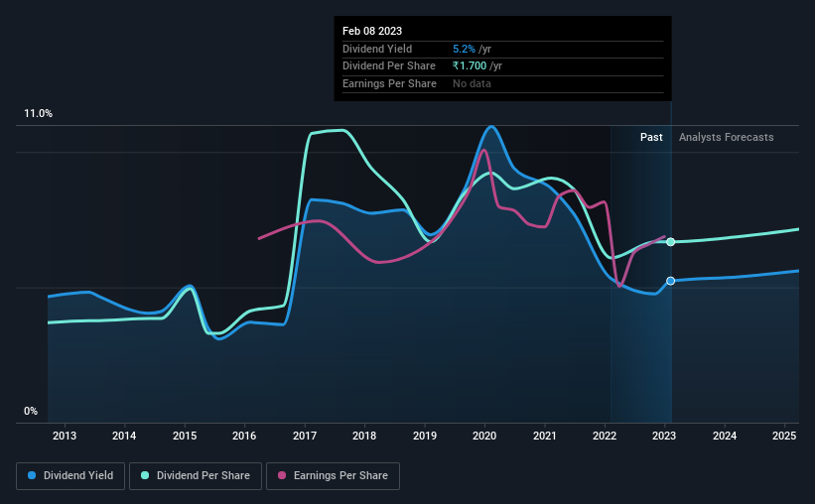Viewport: 815px width, 504px height.
Task: Toggle the Earnings Per Share legend series
Action: [333, 476]
